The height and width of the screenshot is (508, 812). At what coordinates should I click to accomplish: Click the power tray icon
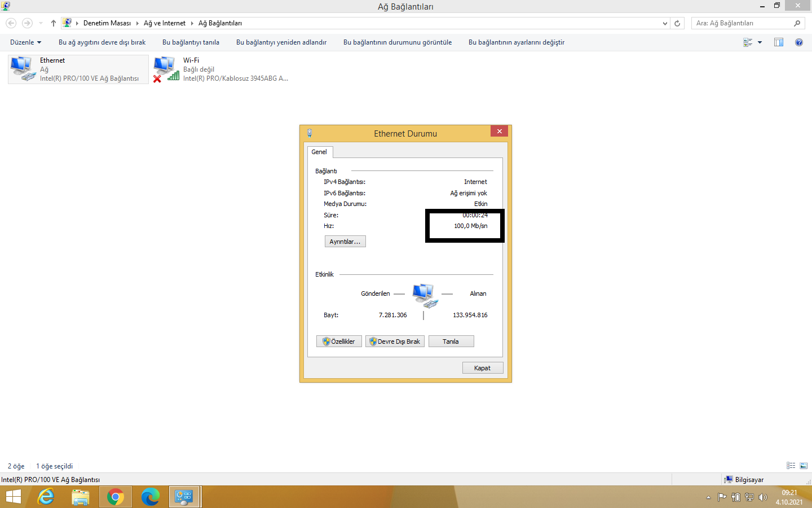click(x=736, y=497)
